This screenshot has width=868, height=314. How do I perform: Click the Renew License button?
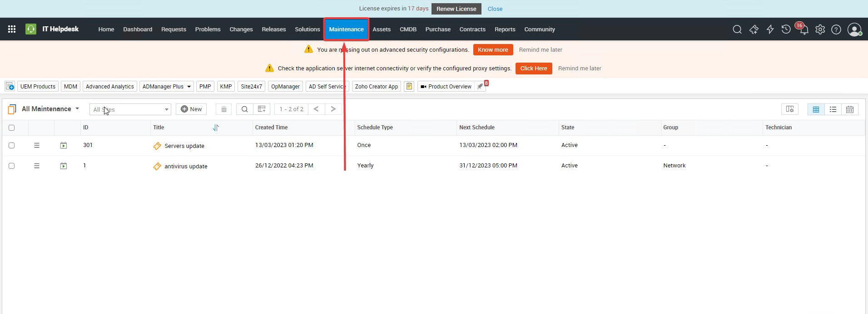pos(456,9)
